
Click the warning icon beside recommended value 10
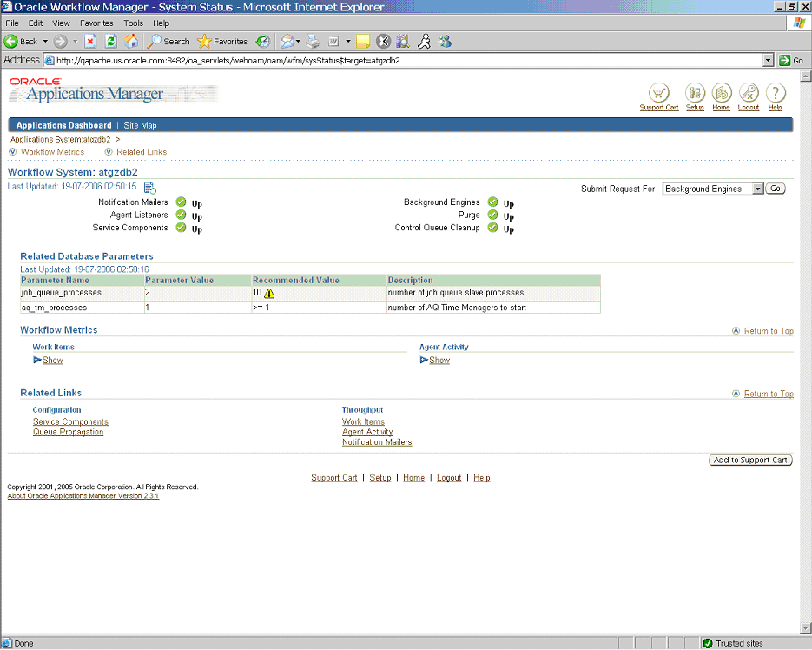tap(269, 294)
